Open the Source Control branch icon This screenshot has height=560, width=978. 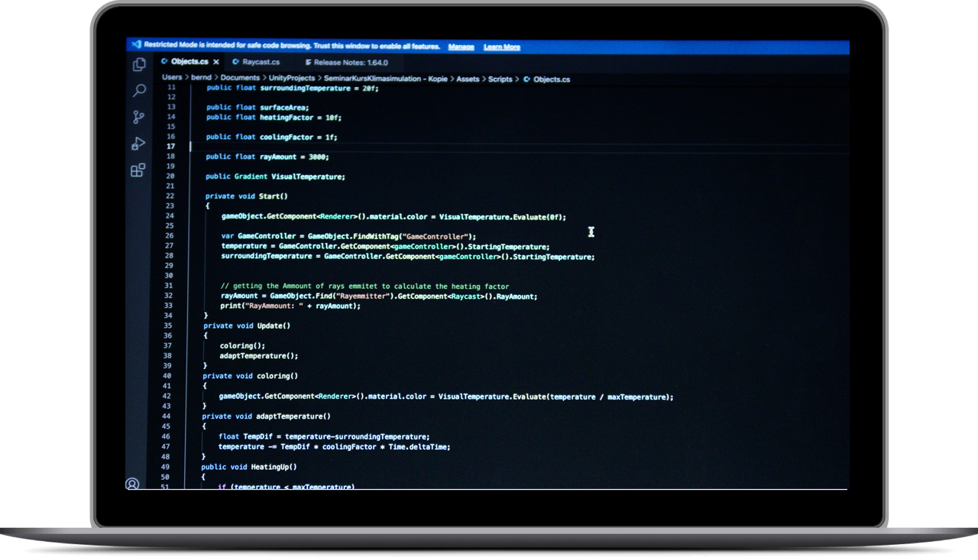click(x=138, y=117)
